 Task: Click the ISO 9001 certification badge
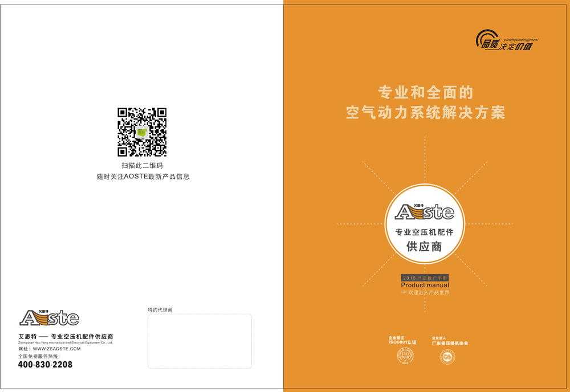[405, 357]
